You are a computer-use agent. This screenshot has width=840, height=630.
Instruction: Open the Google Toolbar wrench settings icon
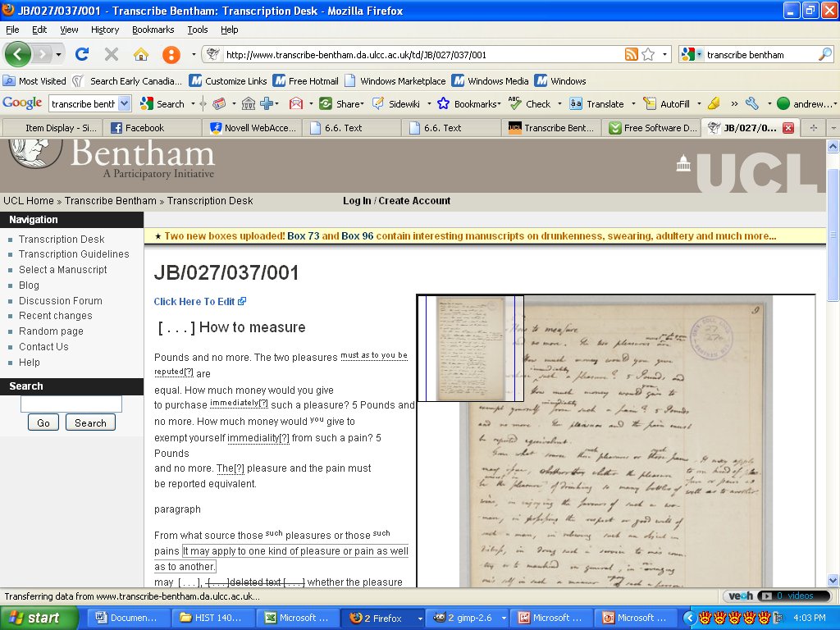[x=751, y=104]
